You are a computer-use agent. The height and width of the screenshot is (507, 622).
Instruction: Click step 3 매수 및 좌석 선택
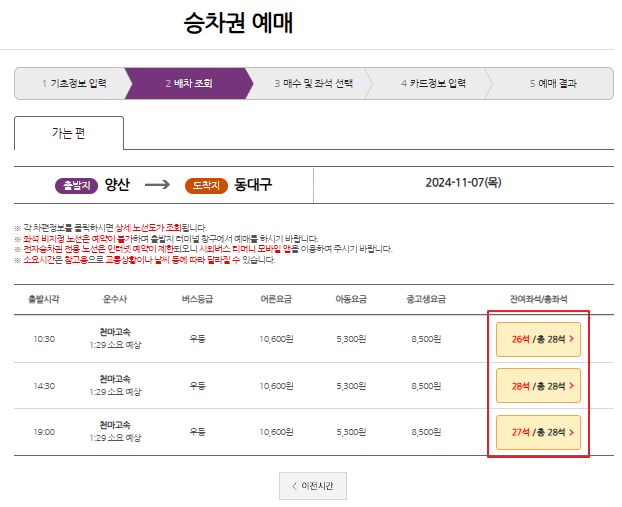click(x=313, y=83)
